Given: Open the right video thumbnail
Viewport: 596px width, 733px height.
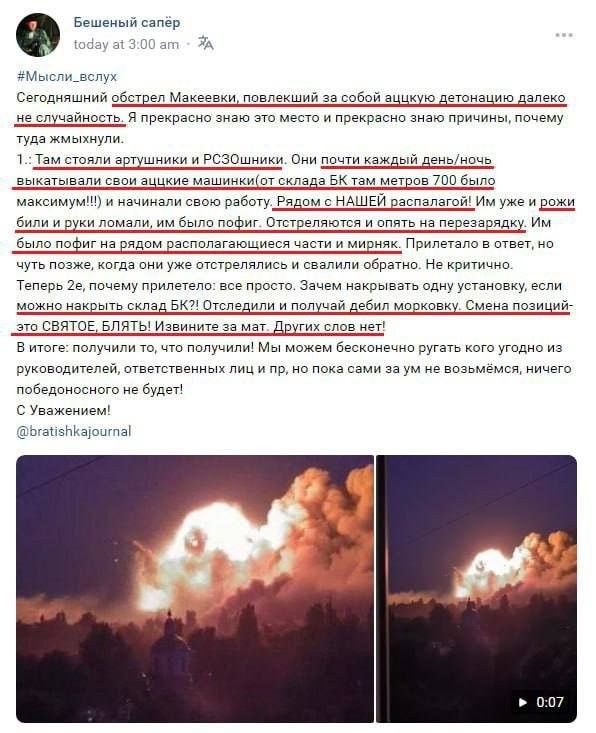Looking at the screenshot, I should [x=477, y=589].
